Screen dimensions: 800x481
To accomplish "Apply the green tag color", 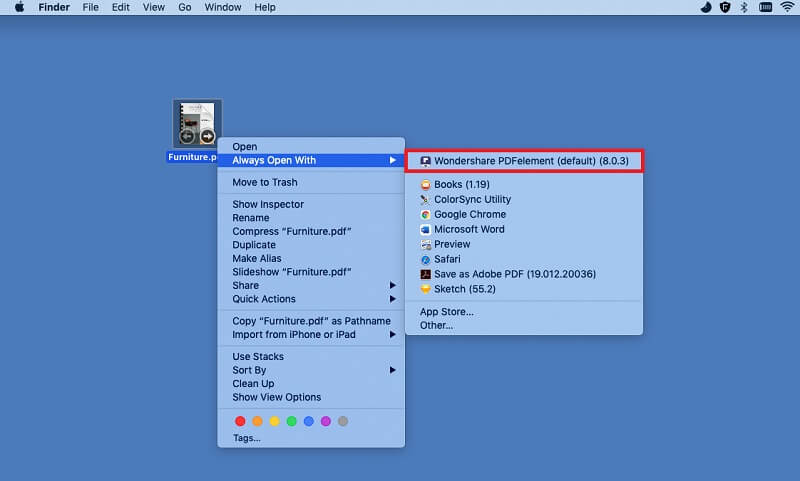I will (291, 421).
